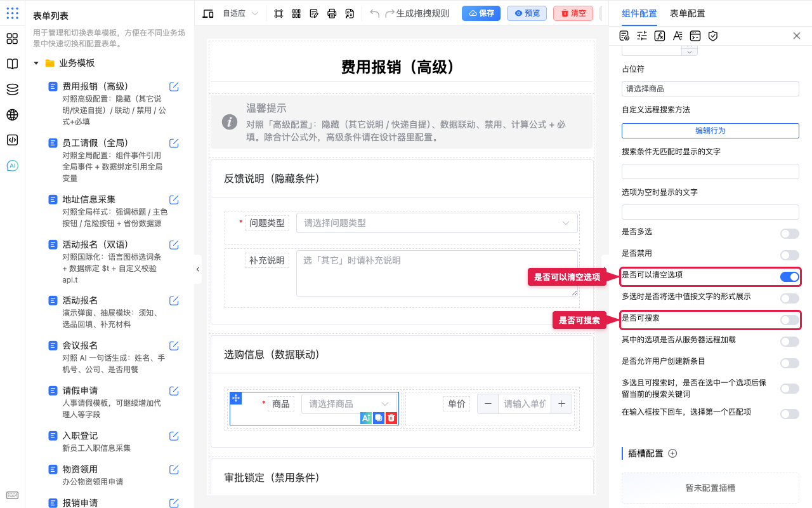Click the undo arrow in the toolbar

point(375,13)
